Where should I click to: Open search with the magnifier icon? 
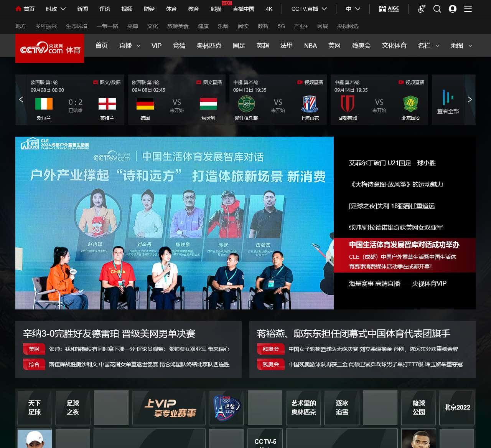tap(437, 8)
